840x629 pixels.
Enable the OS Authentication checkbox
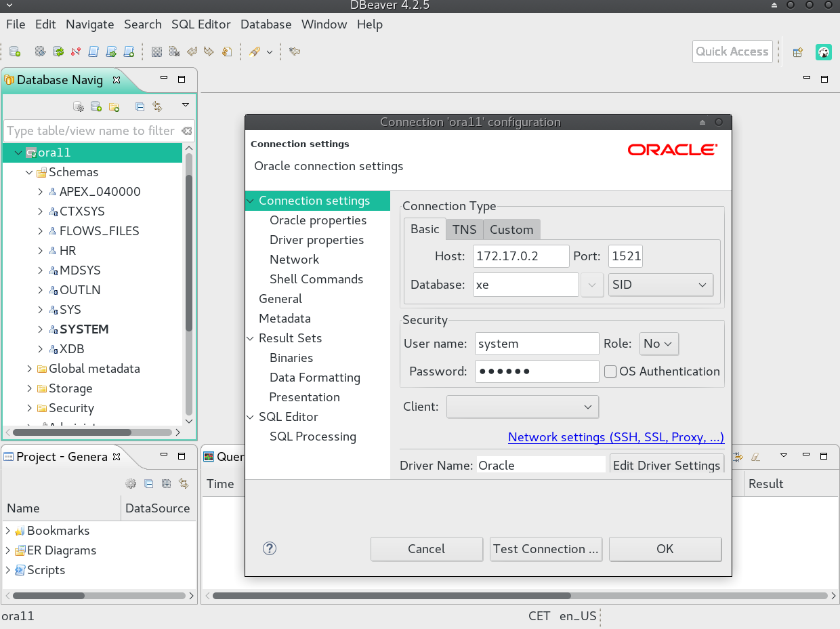pos(610,371)
